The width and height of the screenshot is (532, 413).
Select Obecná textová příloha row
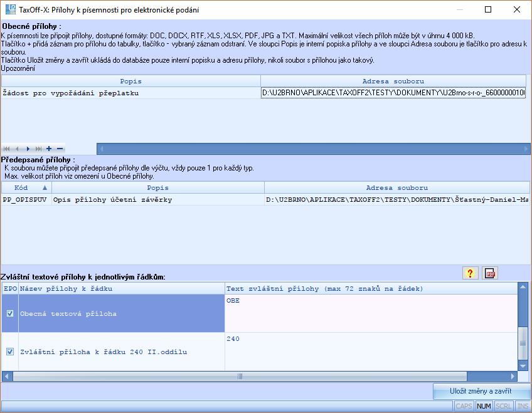[x=122, y=313]
